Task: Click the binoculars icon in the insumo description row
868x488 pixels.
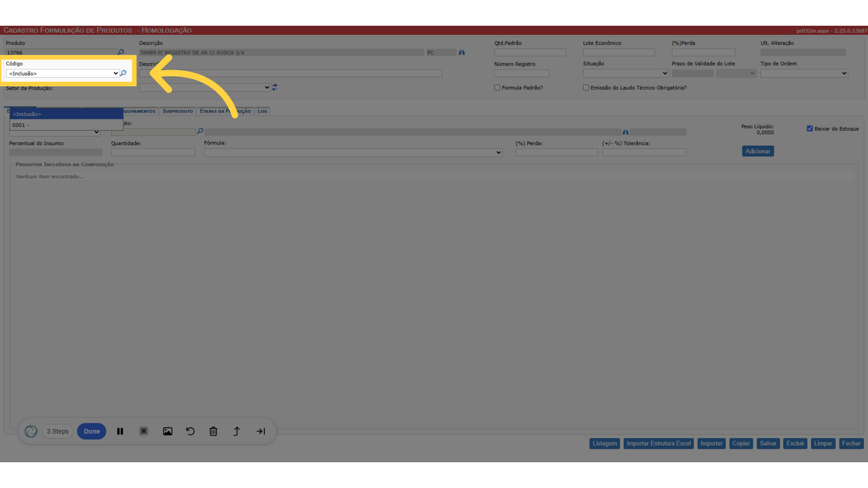Action: [626, 132]
